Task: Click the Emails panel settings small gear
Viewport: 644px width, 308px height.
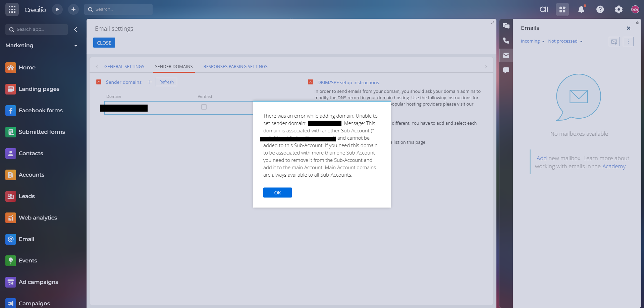Action: pyautogui.click(x=637, y=23)
